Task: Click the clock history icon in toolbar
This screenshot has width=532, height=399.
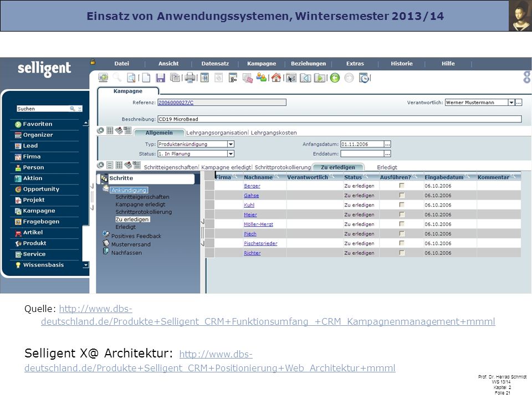Action: pos(364,78)
